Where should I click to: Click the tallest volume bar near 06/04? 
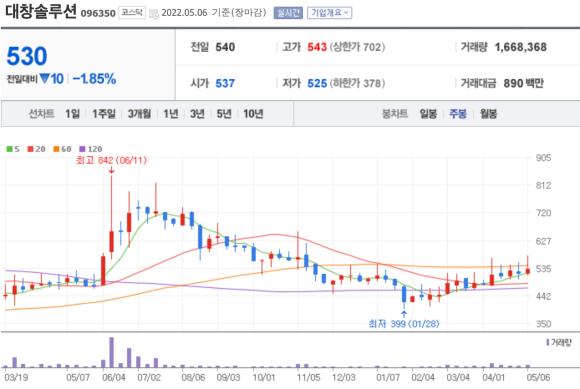(111, 352)
